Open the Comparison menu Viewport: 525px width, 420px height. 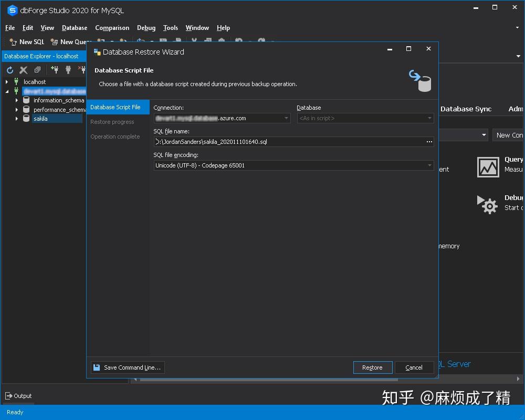coord(112,28)
